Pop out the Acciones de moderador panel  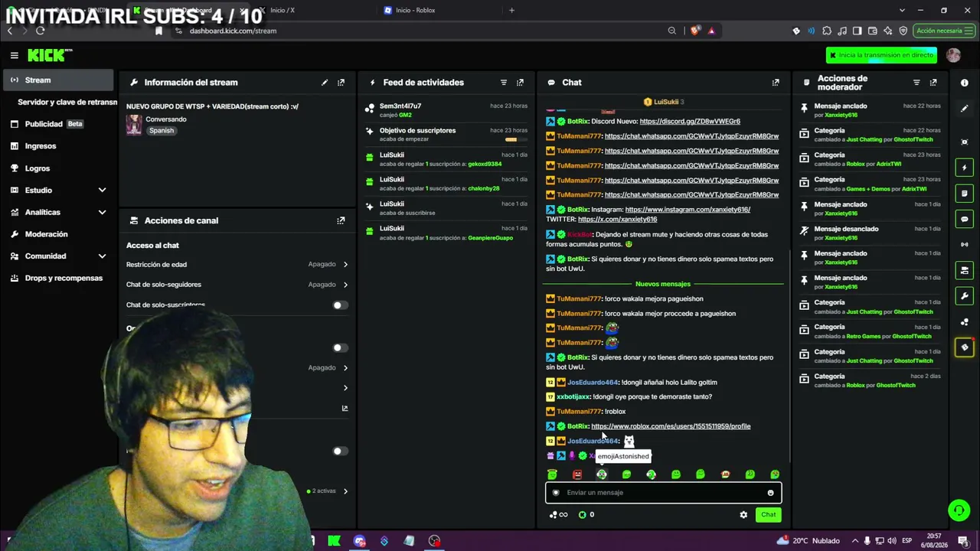coord(933,83)
